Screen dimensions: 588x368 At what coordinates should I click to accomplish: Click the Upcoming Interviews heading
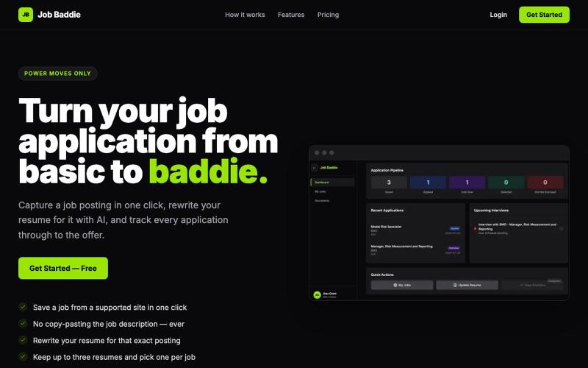pyautogui.click(x=491, y=210)
